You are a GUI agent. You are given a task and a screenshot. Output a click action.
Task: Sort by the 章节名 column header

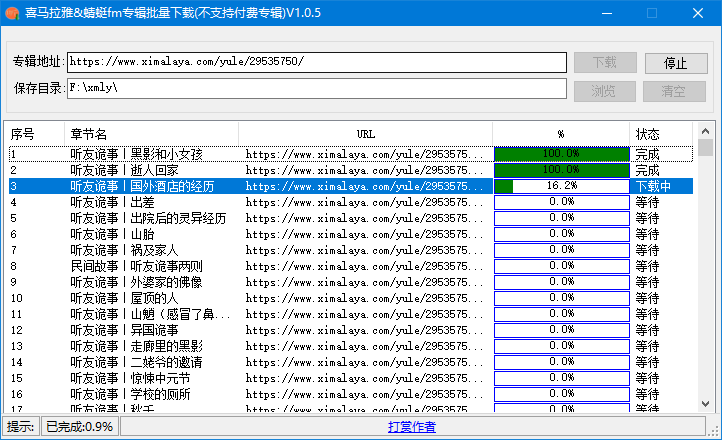click(152, 133)
